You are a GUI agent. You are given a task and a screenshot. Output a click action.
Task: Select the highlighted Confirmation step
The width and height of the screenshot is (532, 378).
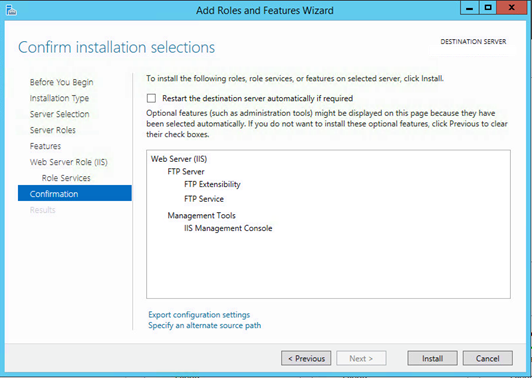coord(75,193)
